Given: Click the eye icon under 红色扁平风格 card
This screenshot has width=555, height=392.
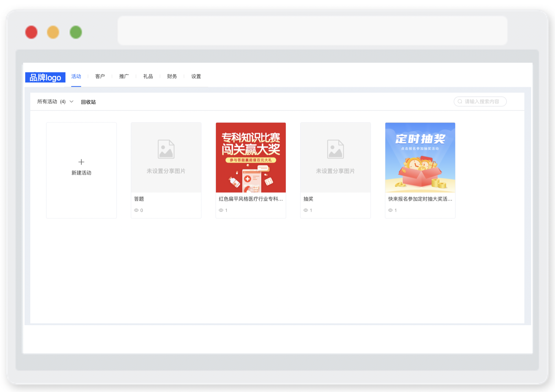Looking at the screenshot, I should 221,210.
